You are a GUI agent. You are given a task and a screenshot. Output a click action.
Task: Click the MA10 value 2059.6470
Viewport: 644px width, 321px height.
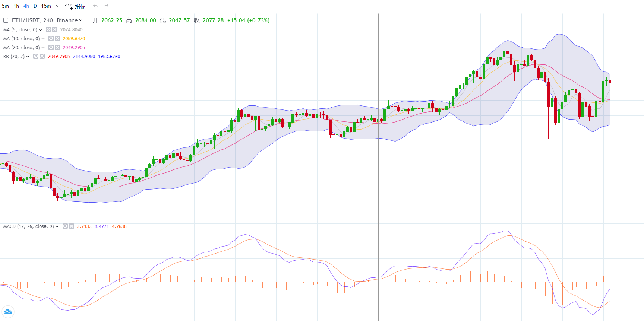click(x=74, y=39)
